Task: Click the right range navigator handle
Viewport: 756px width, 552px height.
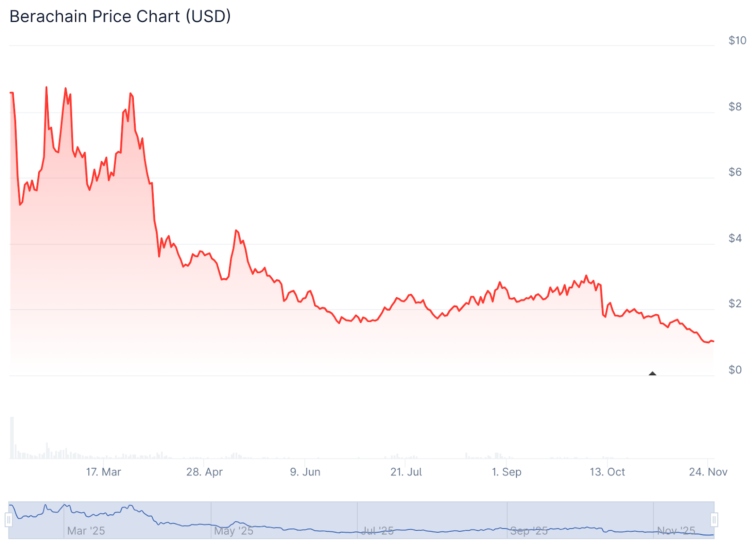Action: pos(714,520)
